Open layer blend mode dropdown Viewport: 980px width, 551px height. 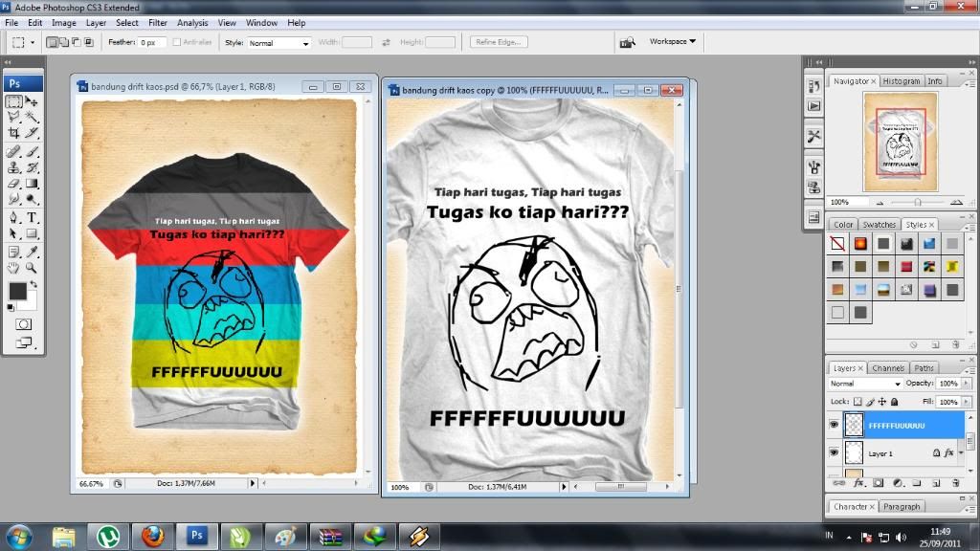click(865, 384)
